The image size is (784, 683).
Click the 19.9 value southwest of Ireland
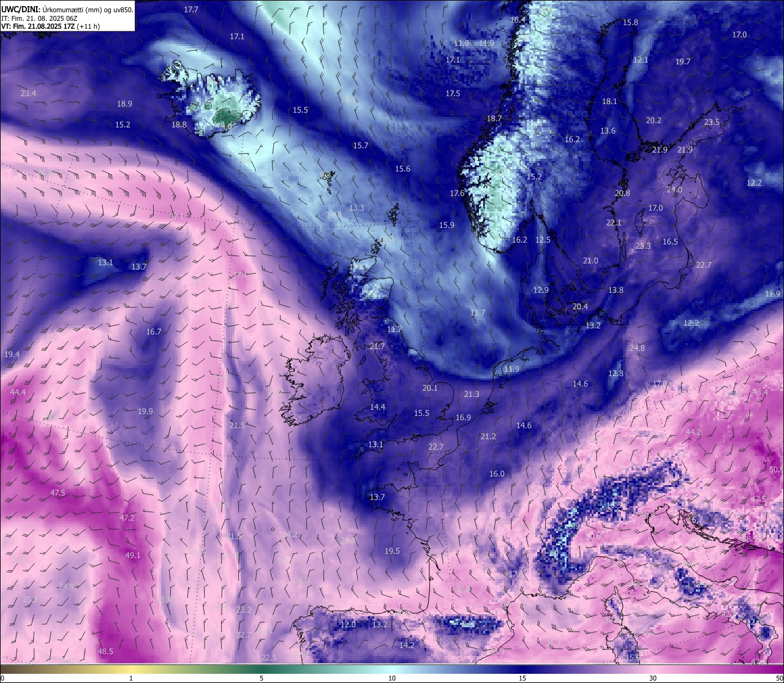pos(145,411)
